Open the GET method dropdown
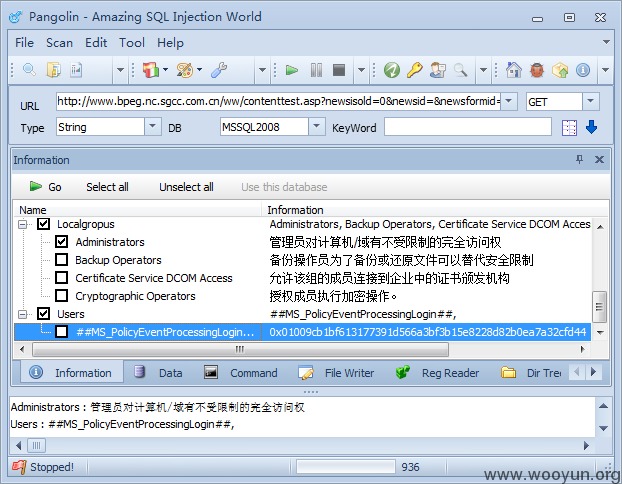The image size is (622, 484). point(591,101)
